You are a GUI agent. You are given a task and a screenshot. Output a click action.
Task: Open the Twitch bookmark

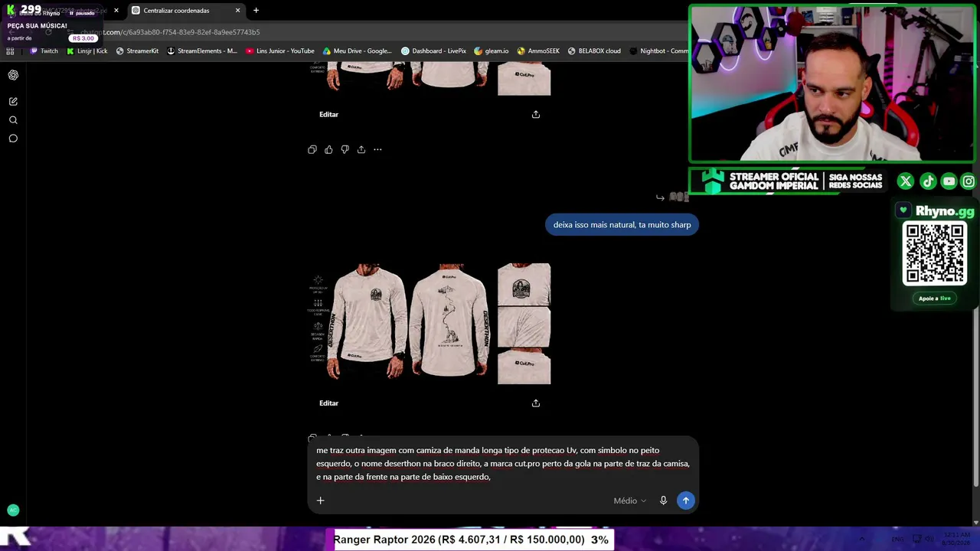(44, 51)
